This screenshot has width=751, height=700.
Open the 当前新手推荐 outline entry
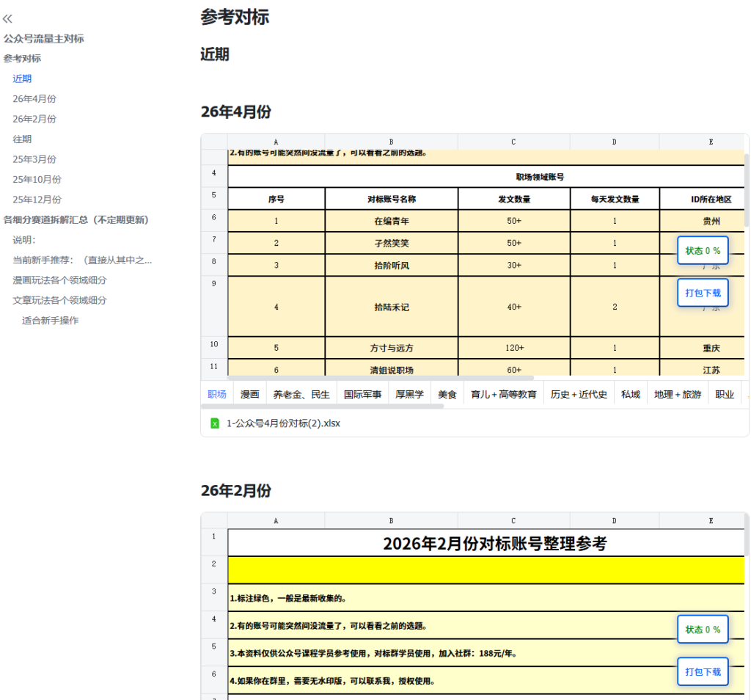(82, 260)
